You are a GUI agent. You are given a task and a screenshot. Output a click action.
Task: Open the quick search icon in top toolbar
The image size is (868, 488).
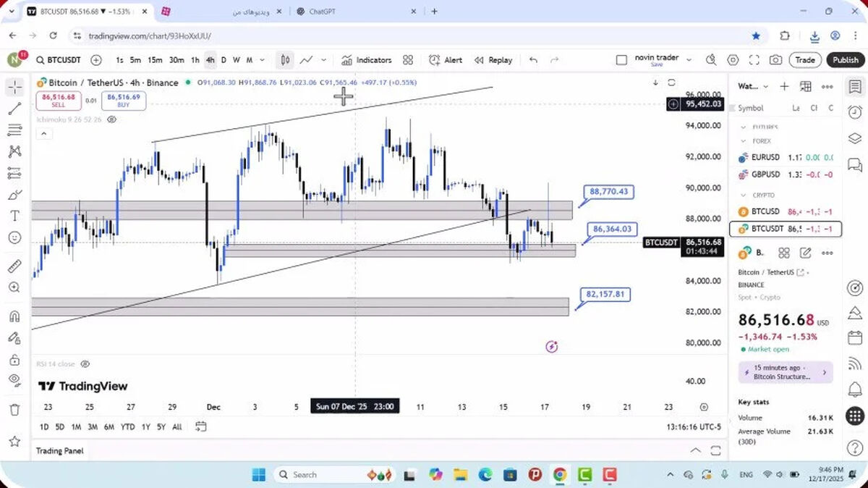[x=711, y=60]
